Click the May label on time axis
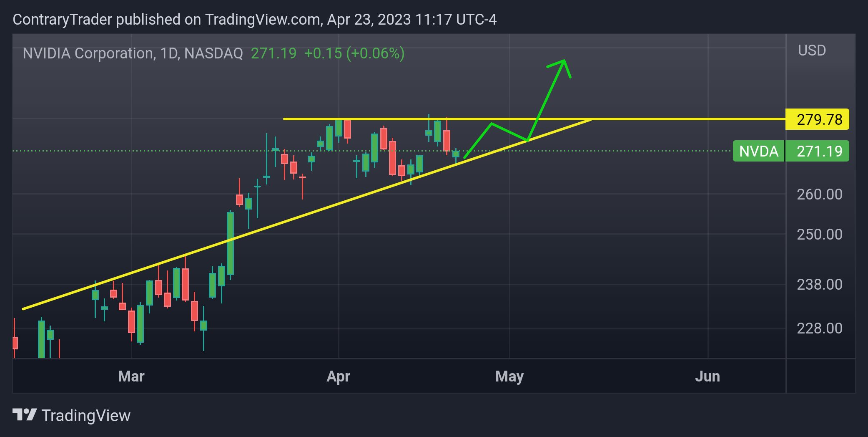The image size is (868, 437). tap(509, 376)
